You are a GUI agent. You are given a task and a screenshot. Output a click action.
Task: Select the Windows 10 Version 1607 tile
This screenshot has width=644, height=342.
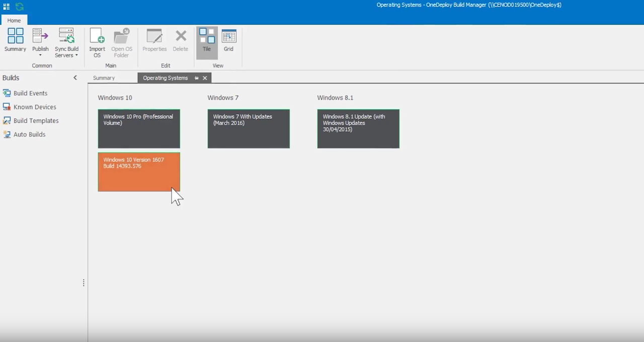coord(139,172)
